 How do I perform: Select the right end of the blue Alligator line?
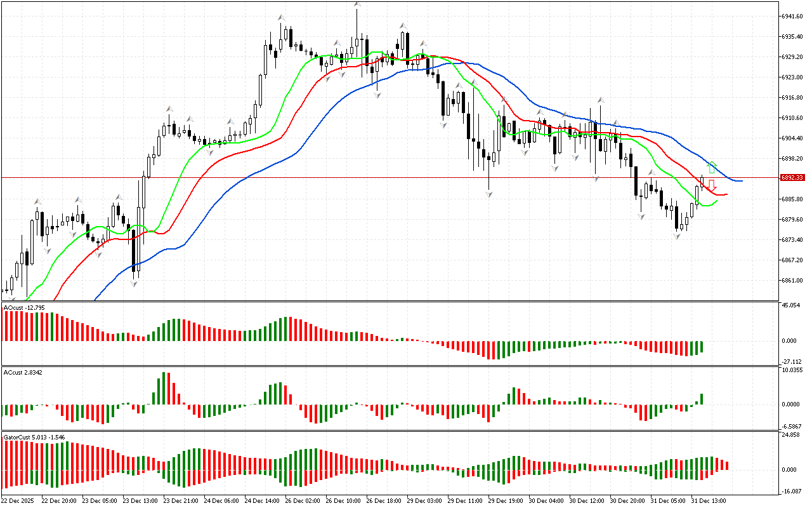741,181
